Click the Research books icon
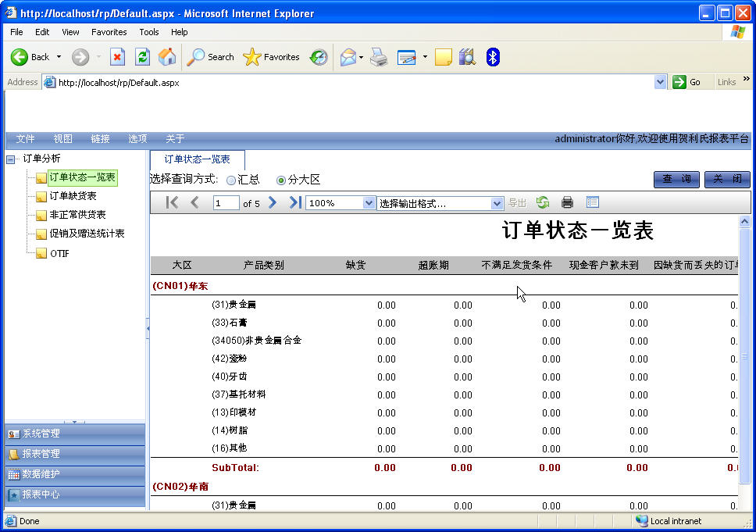Viewport: 756px width, 532px height. click(467, 57)
